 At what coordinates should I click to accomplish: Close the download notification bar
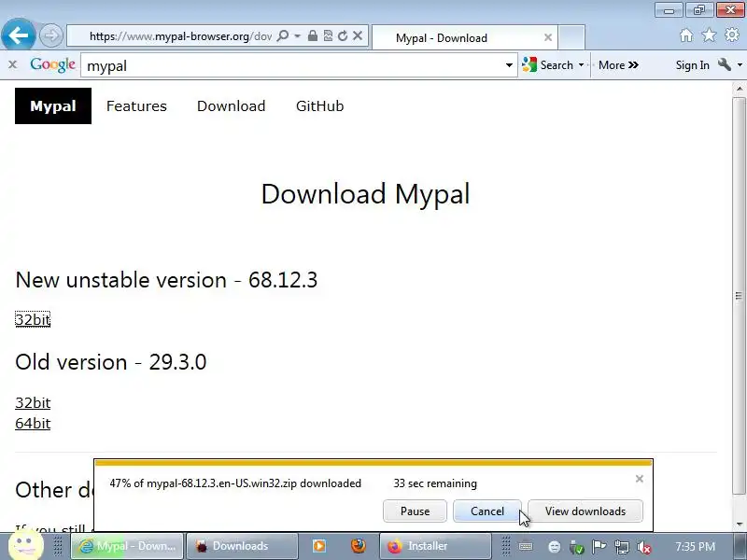pyautogui.click(x=640, y=479)
